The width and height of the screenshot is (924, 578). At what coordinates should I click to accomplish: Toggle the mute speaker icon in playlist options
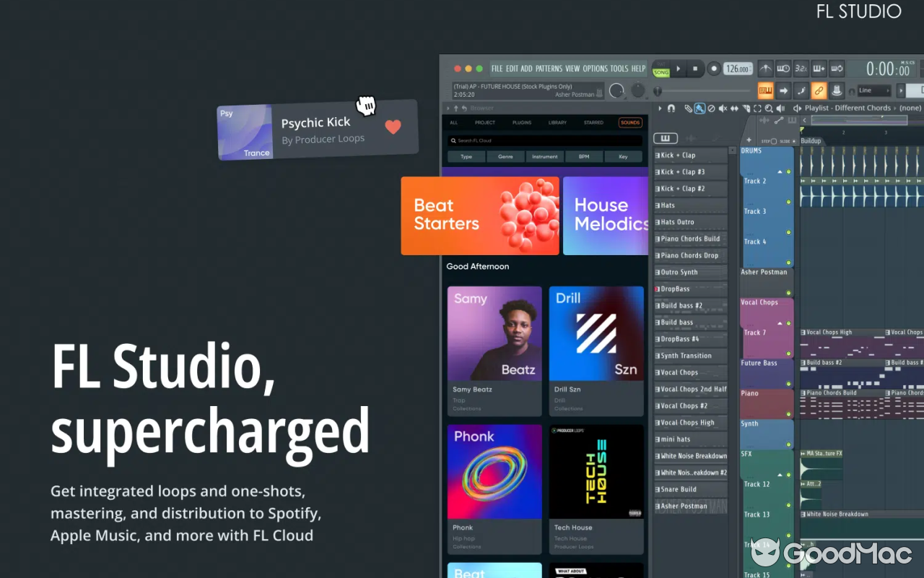[723, 108]
